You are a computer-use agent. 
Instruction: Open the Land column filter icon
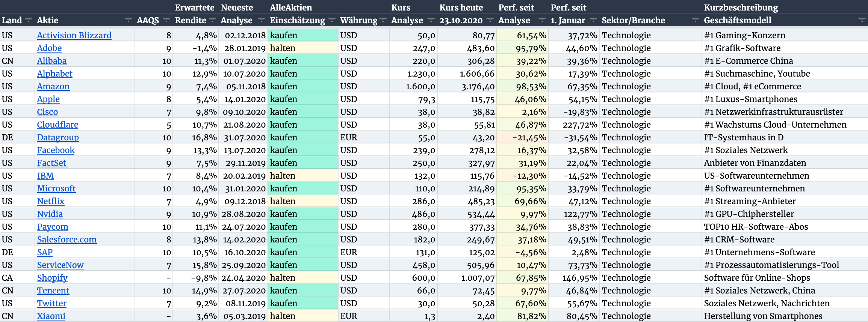pos(29,20)
